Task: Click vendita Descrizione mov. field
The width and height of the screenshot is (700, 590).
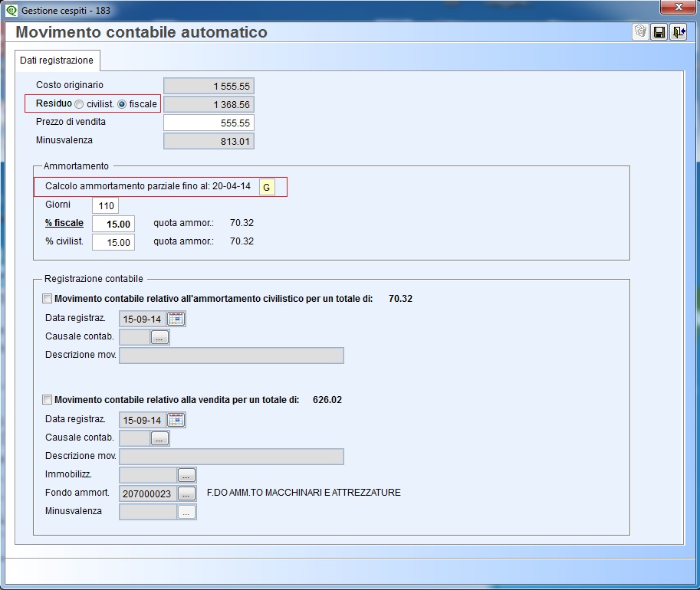Action: [x=232, y=457]
